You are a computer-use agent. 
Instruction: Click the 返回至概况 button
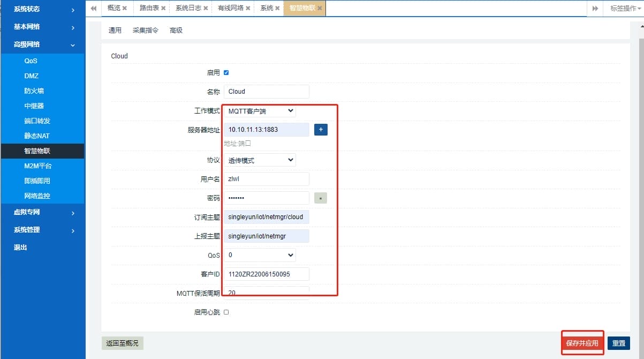tap(122, 343)
